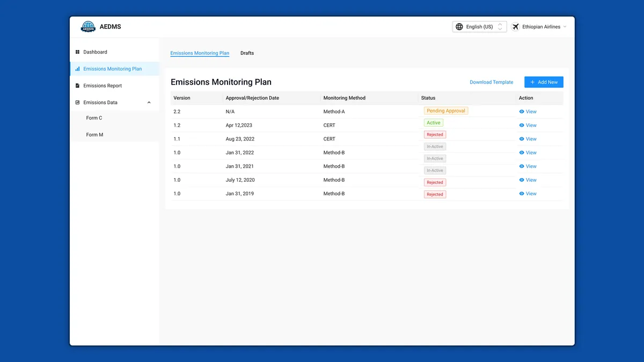This screenshot has width=644, height=362.
Task: Click the Emissions Data sidebar icon
Action: click(77, 102)
